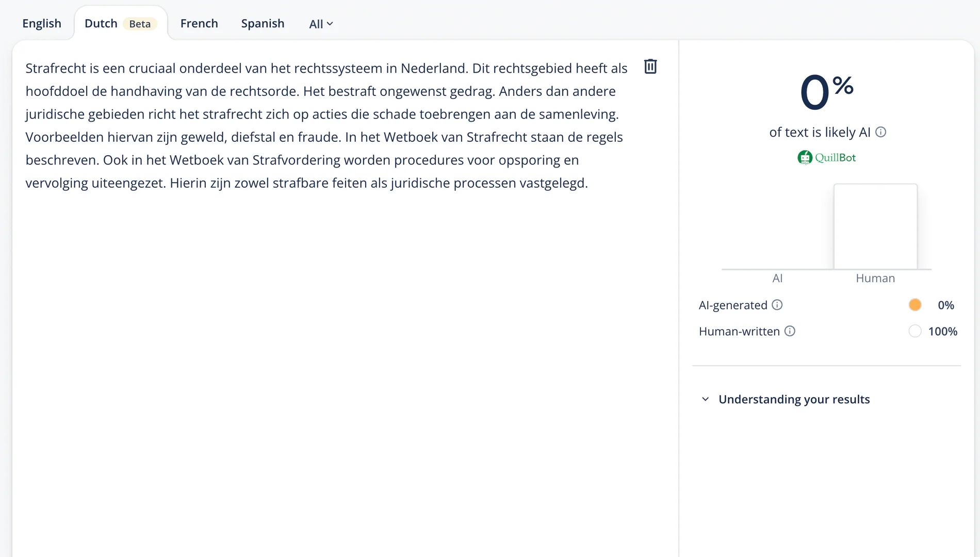Clear the text using the trash icon
Viewport: 980px width, 557px height.
(x=650, y=67)
